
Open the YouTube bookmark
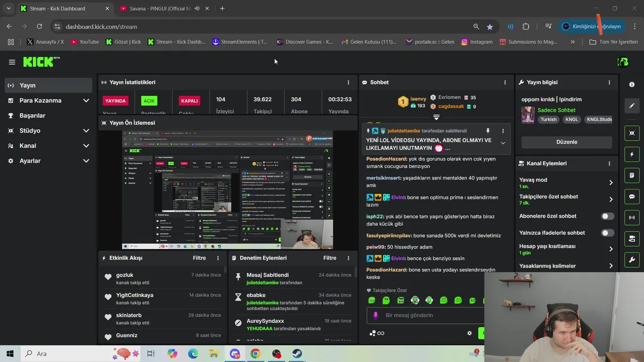(85, 42)
